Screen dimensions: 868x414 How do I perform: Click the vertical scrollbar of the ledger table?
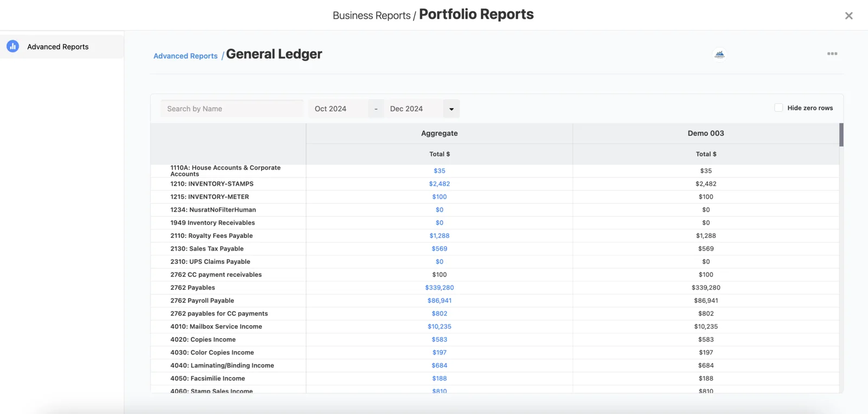(841, 135)
